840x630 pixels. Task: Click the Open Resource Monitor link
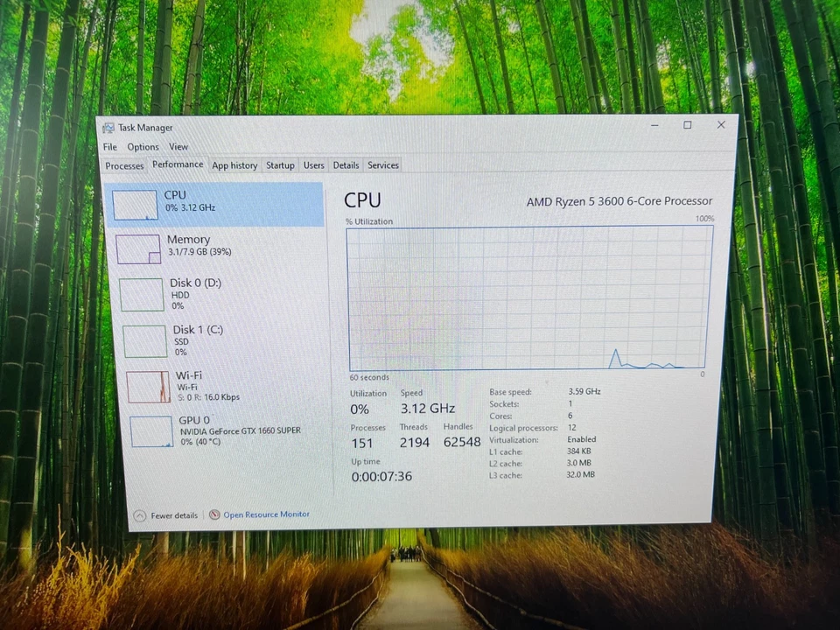click(266, 514)
